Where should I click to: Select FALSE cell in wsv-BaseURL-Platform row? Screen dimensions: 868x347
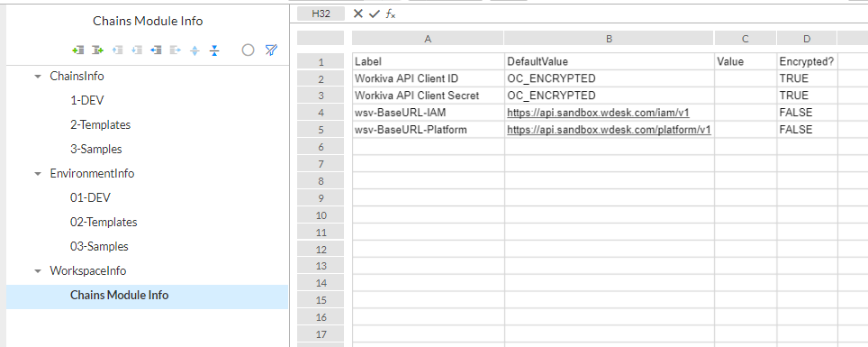point(807,130)
